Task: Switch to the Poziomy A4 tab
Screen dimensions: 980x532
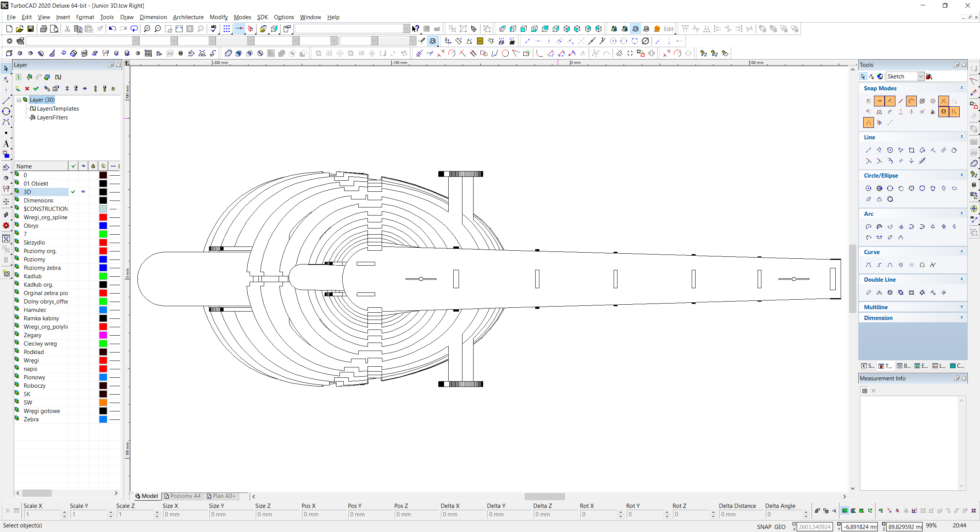Action: coord(183,496)
